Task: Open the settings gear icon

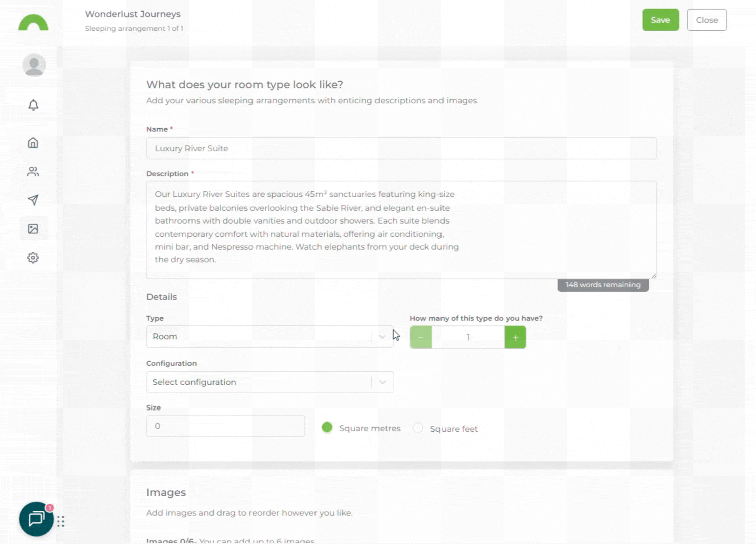Action: 33,258
